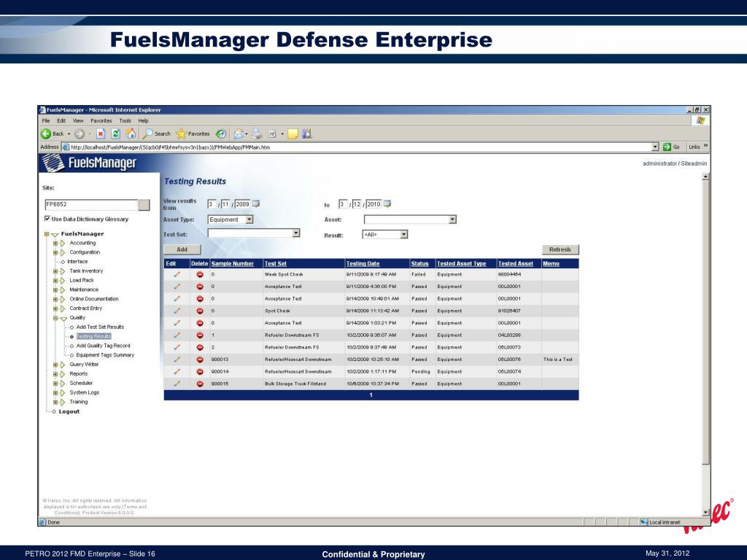Open the Asset Type dropdown
Viewport: 747px width, 560px height.
[x=249, y=219]
